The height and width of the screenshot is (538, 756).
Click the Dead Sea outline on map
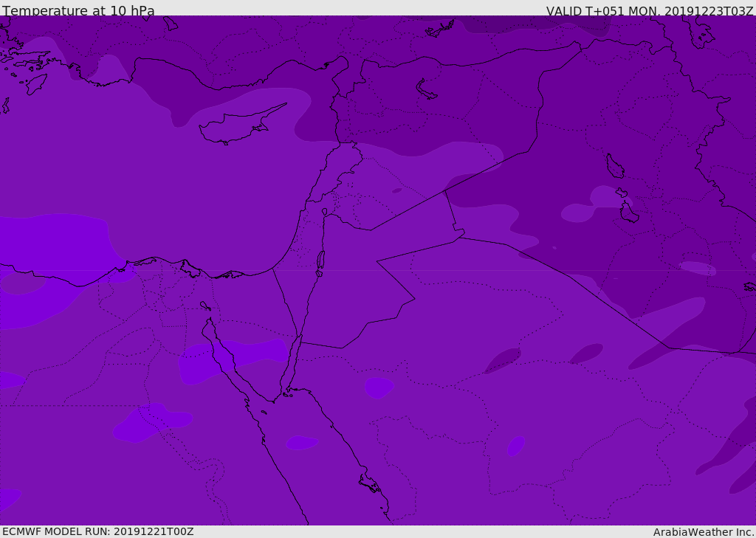(x=320, y=263)
